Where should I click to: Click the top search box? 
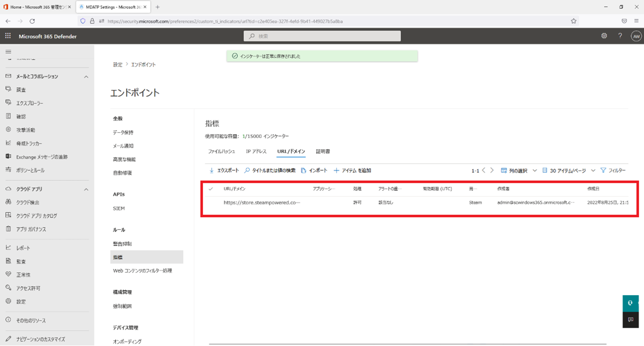[x=322, y=36]
